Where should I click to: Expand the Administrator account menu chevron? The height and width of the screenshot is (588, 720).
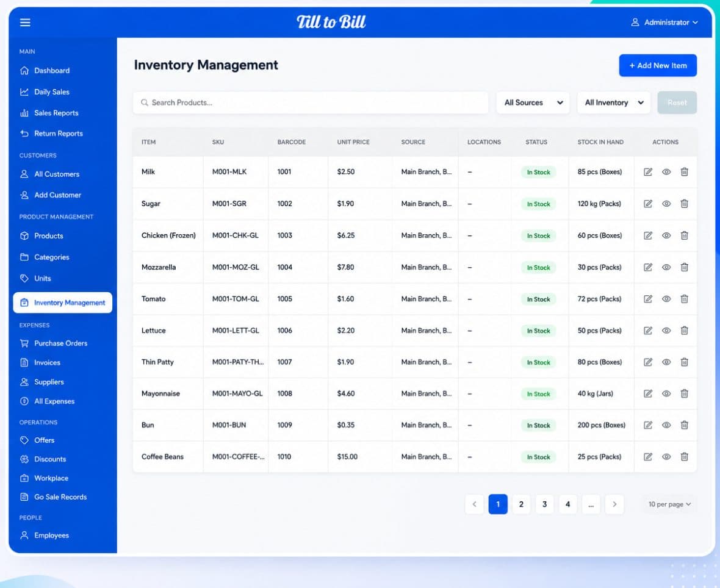click(x=695, y=23)
